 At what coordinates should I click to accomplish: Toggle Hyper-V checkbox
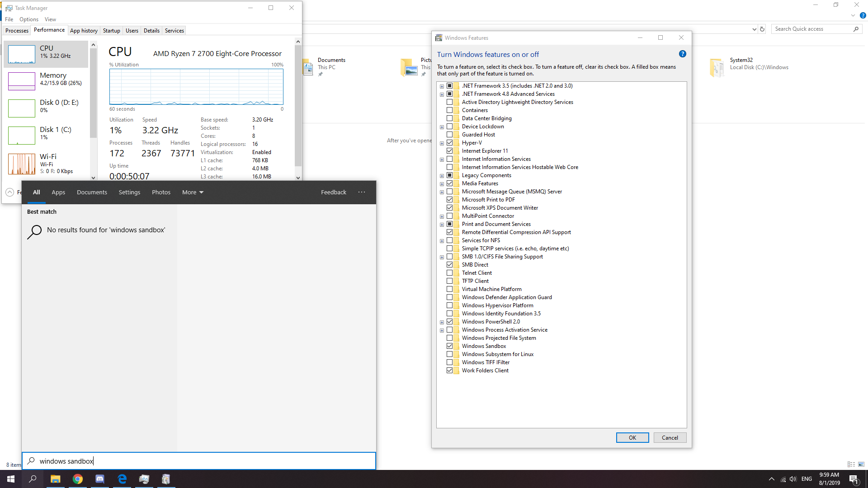tap(449, 143)
